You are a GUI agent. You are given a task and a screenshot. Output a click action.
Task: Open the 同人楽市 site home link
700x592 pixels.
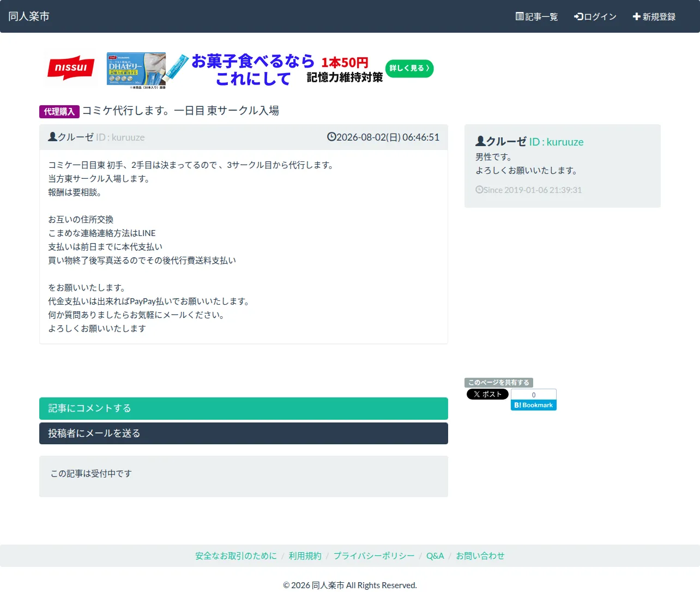[29, 16]
